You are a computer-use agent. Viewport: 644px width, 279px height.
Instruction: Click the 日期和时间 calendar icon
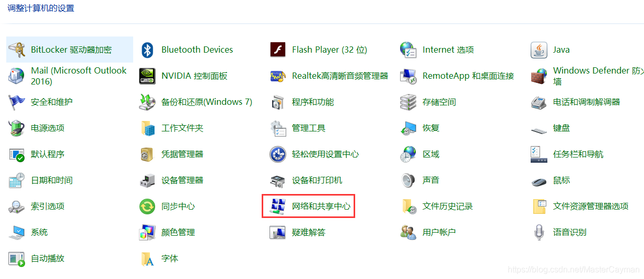17,180
